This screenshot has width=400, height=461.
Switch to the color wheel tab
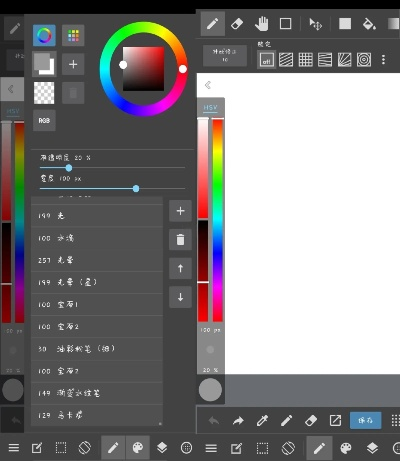pyautogui.click(x=44, y=35)
